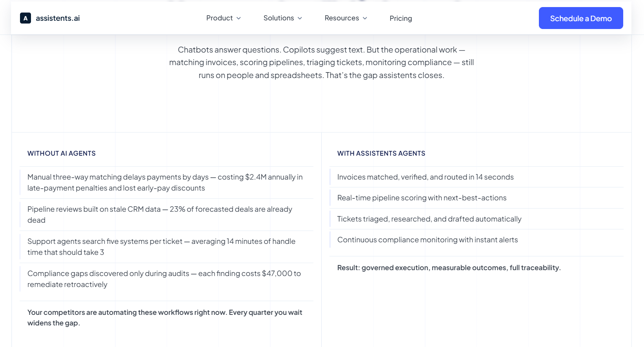Click the chevron next to Product
The image size is (644, 347).
click(238, 18)
